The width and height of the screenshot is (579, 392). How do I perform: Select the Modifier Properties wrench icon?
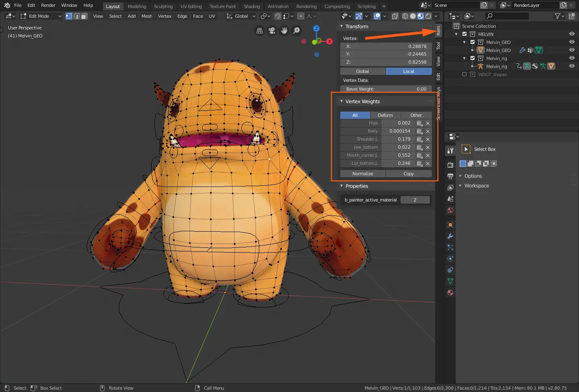(450, 236)
